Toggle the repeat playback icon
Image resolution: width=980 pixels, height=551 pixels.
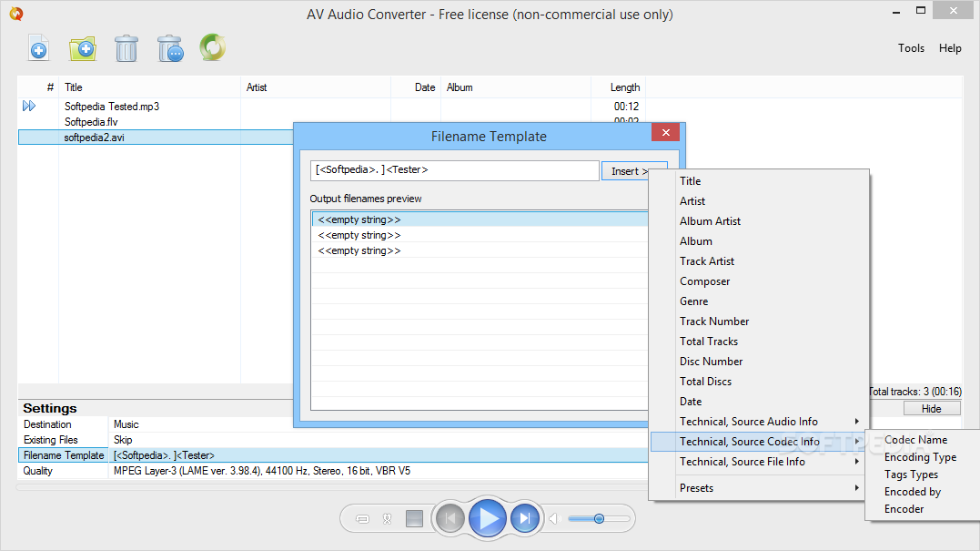[x=362, y=518]
